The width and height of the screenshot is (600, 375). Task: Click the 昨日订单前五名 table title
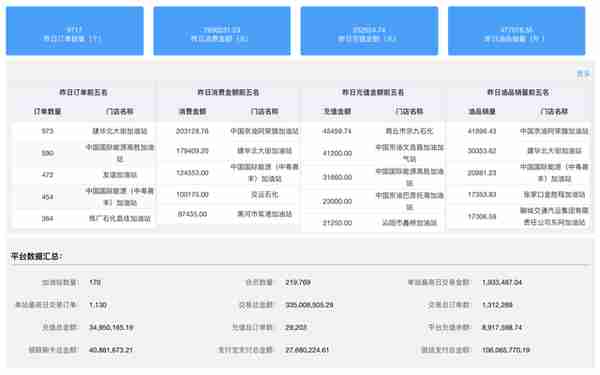(x=83, y=92)
